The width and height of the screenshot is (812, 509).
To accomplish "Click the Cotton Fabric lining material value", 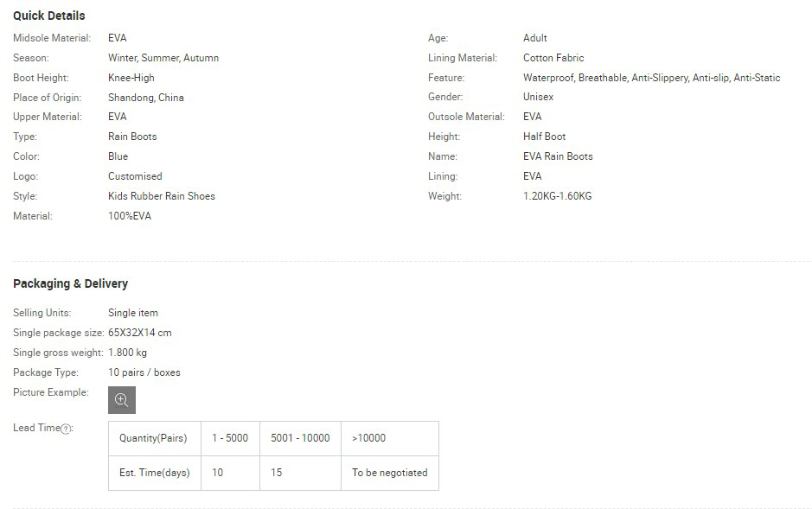I will 553,58.
